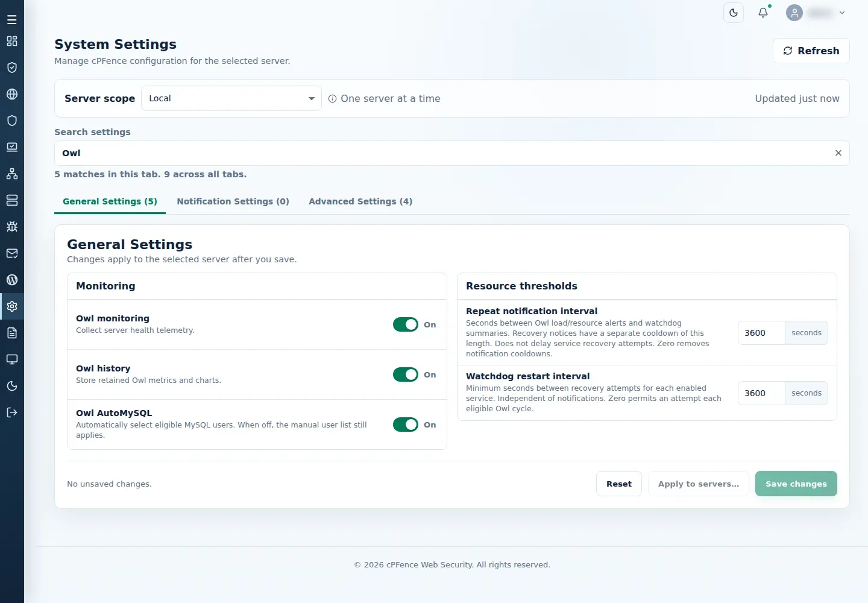Toggle dark mode with the top-bar moon button
Image resolution: width=868 pixels, height=603 pixels.
(x=734, y=13)
